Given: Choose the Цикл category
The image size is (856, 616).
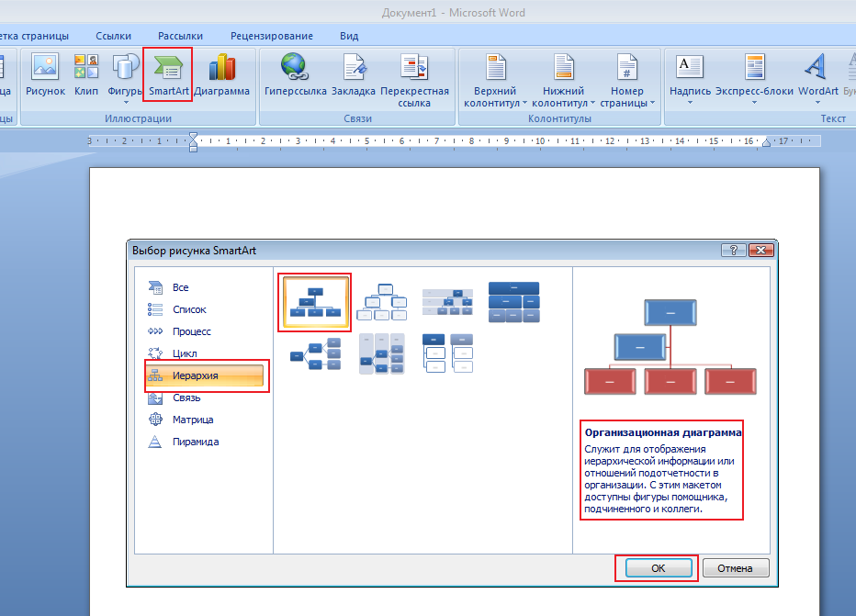Looking at the screenshot, I should point(204,353).
